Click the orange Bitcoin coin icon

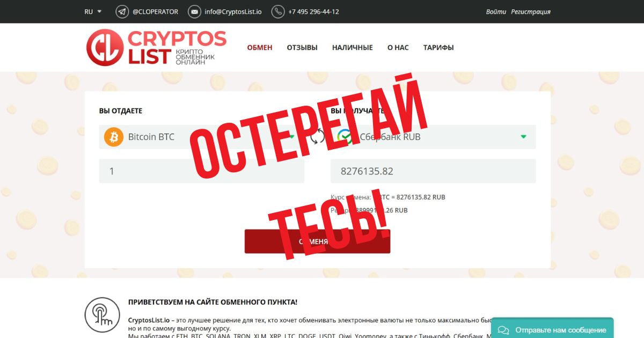[x=114, y=137]
